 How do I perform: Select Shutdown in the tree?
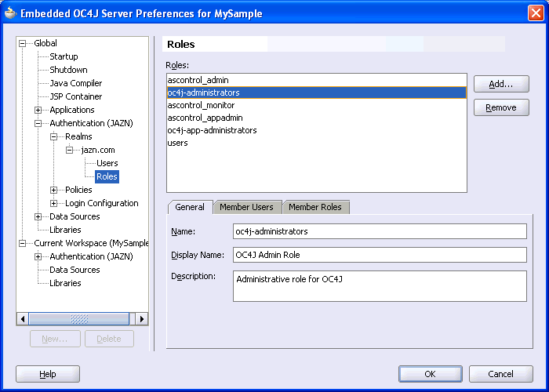(x=69, y=70)
